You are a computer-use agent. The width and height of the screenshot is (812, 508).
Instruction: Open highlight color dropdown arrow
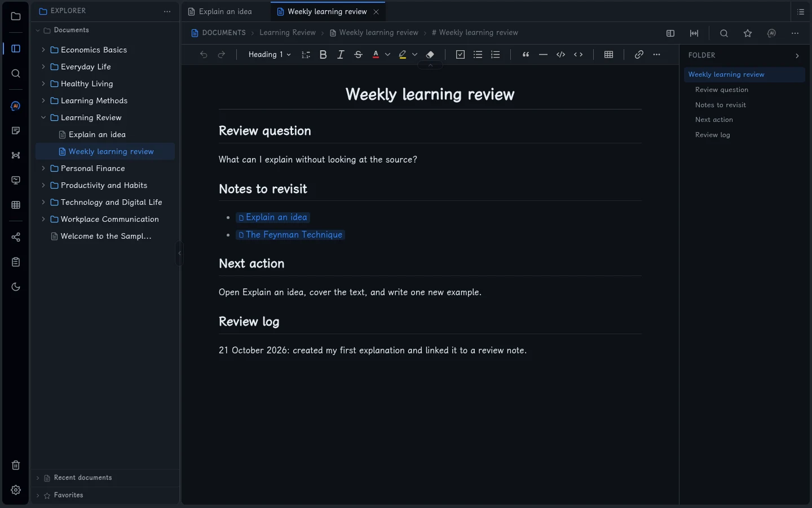(415, 55)
